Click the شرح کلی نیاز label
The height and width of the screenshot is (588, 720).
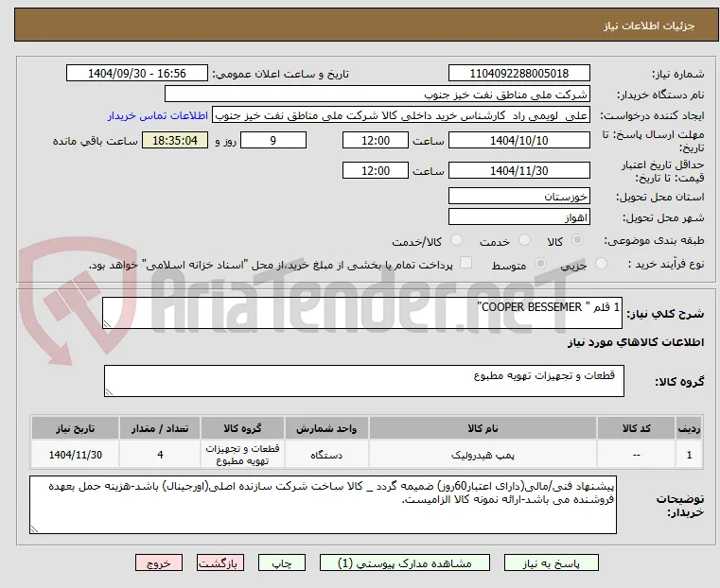(665, 314)
